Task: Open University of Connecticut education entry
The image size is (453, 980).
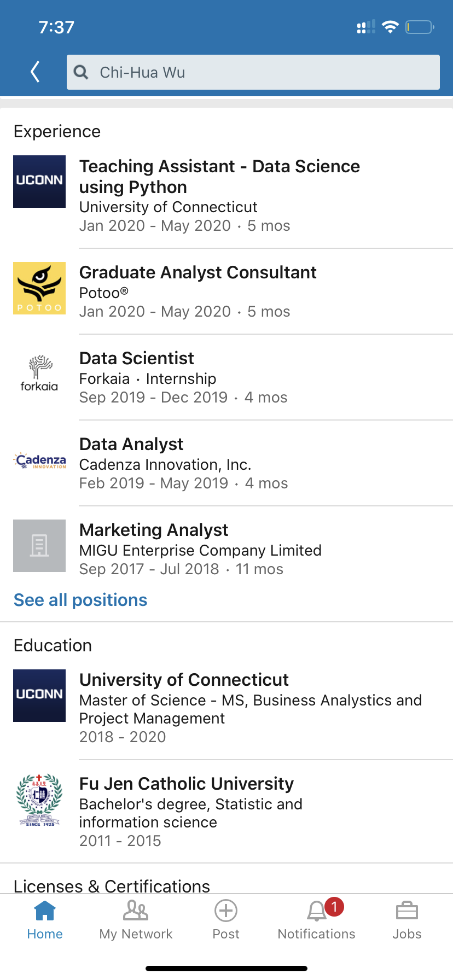Action: tap(184, 680)
